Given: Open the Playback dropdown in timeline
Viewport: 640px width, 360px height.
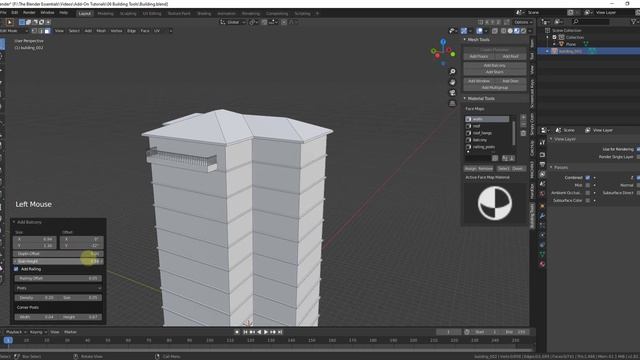Looking at the screenshot, I should pos(16,332).
